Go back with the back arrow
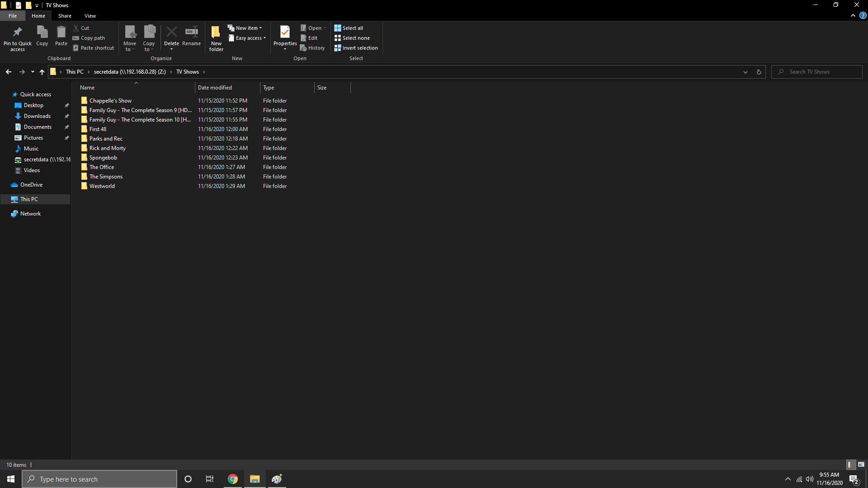 click(9, 72)
